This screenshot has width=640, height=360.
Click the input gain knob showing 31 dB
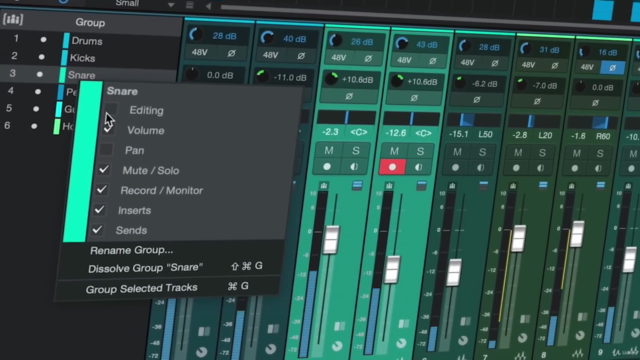[x=526, y=49]
